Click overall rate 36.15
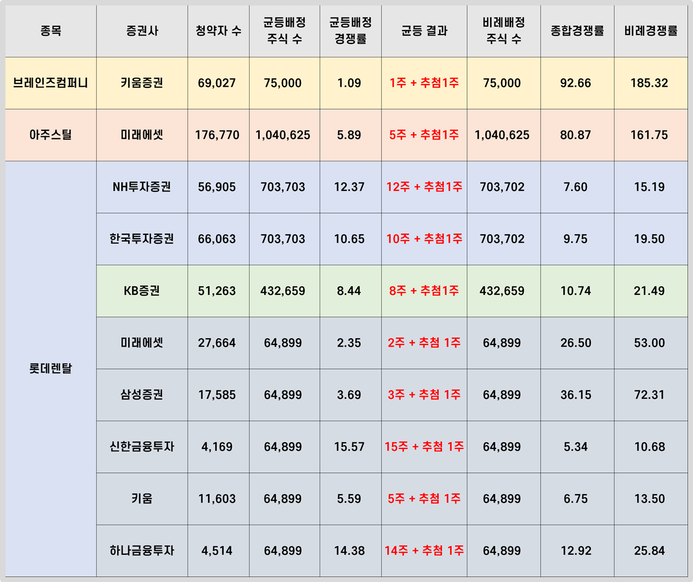This screenshot has height=582, width=693. coord(575,395)
